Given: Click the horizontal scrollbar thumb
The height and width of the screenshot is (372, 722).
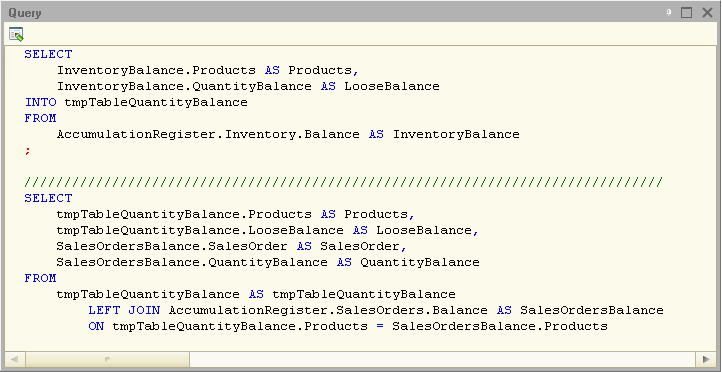Looking at the screenshot, I should coord(107,359).
